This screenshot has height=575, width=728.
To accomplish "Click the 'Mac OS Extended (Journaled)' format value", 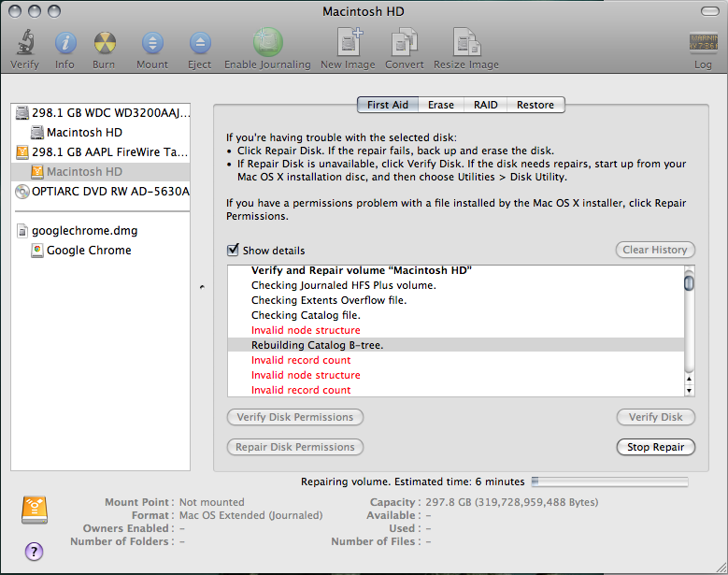I will [x=250, y=515].
